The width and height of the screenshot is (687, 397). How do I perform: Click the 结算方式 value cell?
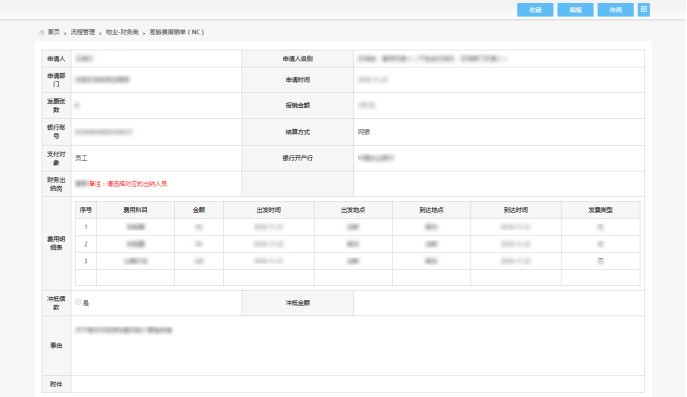click(499, 132)
